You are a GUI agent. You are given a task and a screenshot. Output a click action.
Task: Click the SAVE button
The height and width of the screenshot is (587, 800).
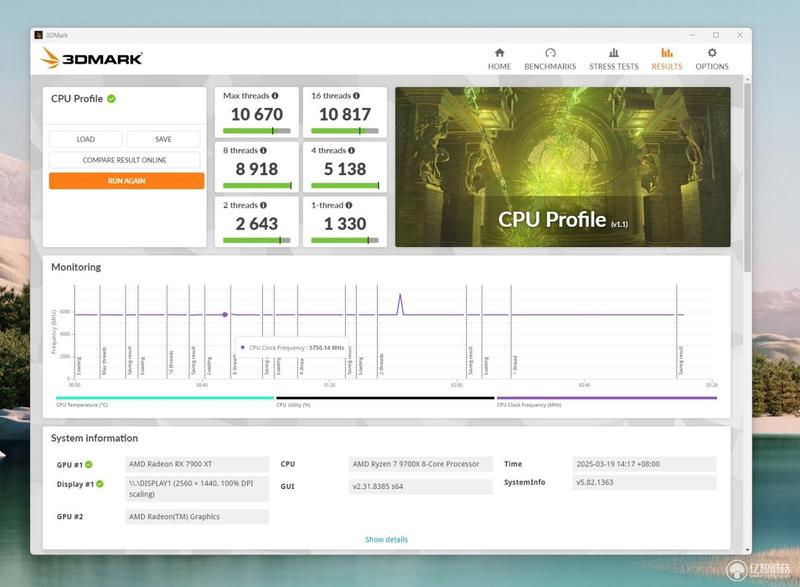click(163, 139)
